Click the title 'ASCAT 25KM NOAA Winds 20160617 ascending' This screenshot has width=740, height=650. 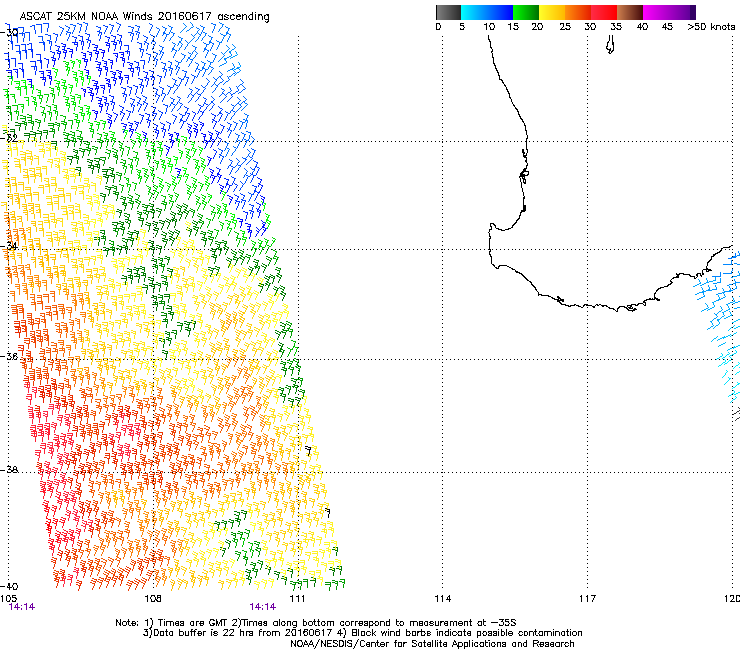pyautogui.click(x=144, y=17)
